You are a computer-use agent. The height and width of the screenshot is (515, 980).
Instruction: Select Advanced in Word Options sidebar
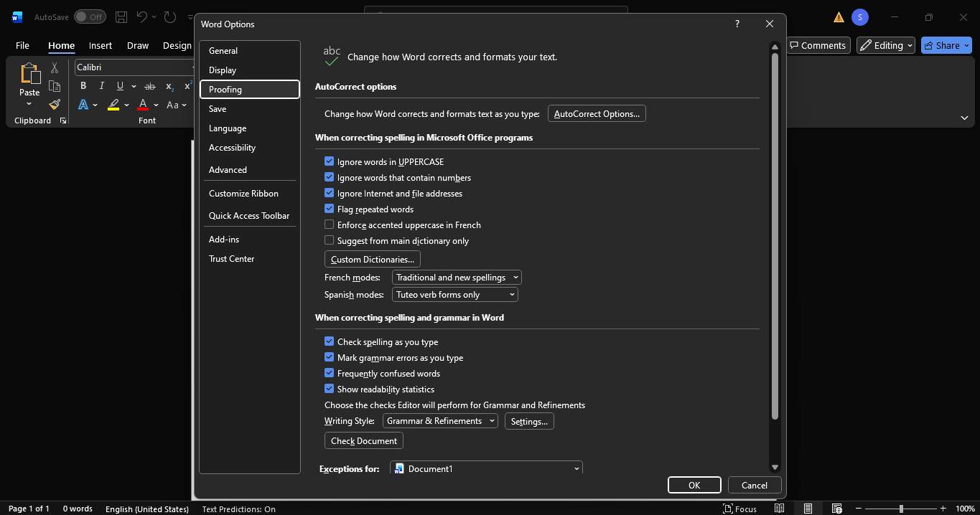pos(228,170)
